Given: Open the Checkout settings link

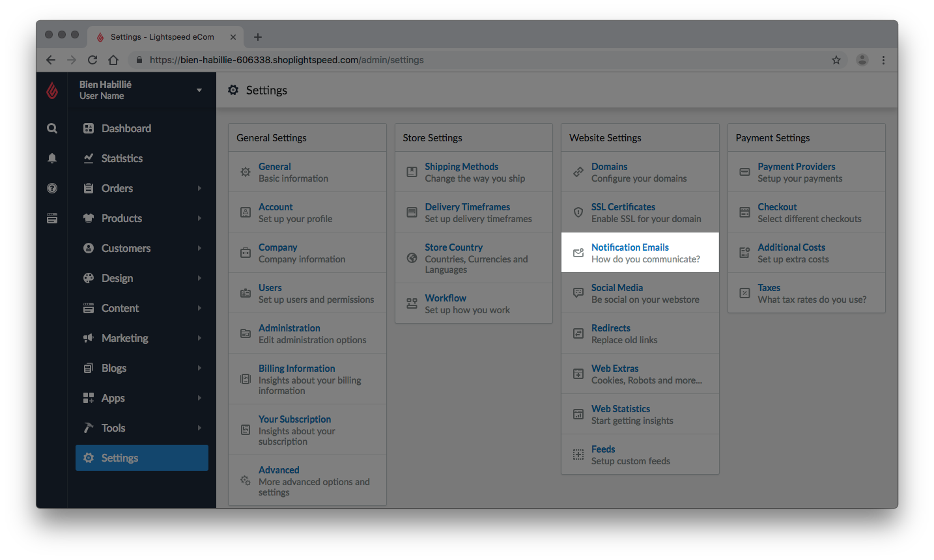Looking at the screenshot, I should [x=777, y=207].
